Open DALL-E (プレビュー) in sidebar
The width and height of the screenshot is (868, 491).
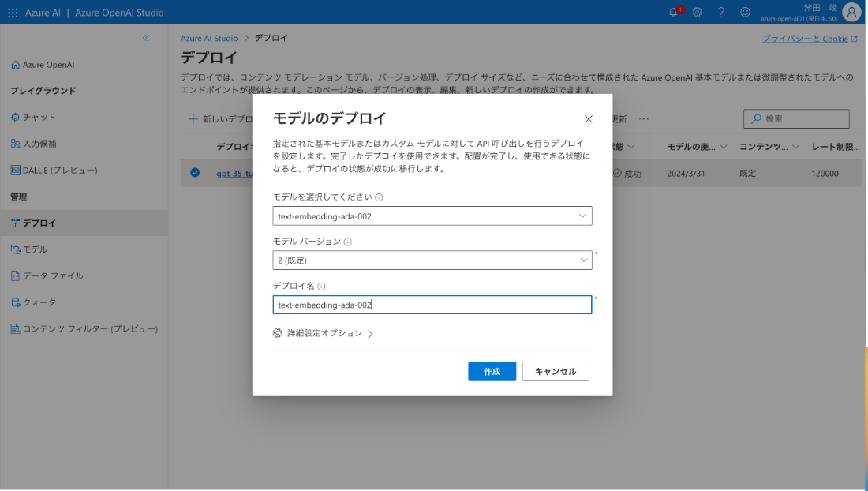pyautogui.click(x=54, y=171)
